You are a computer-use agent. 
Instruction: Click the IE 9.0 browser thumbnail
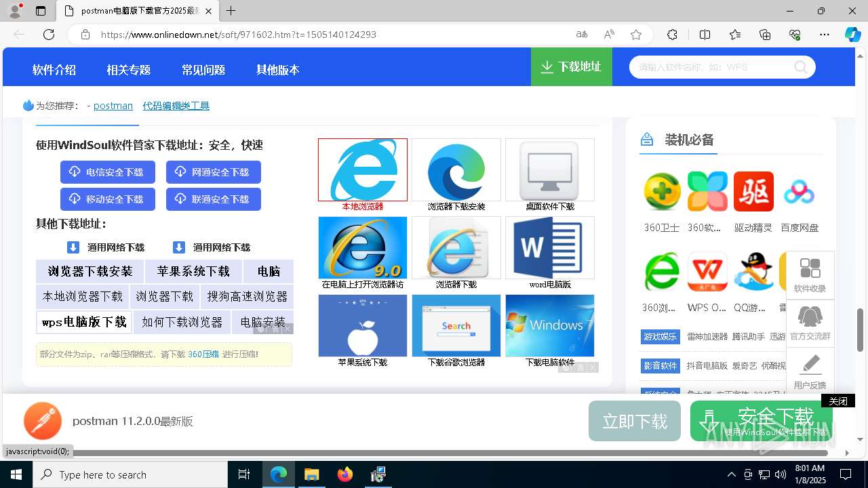363,248
